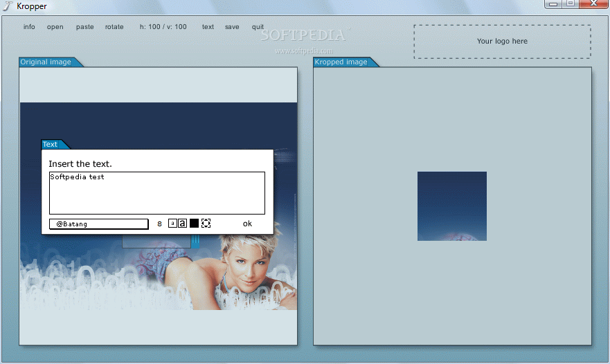Open the @Batang font selector
This screenshot has width=610, height=364.
pos(99,224)
